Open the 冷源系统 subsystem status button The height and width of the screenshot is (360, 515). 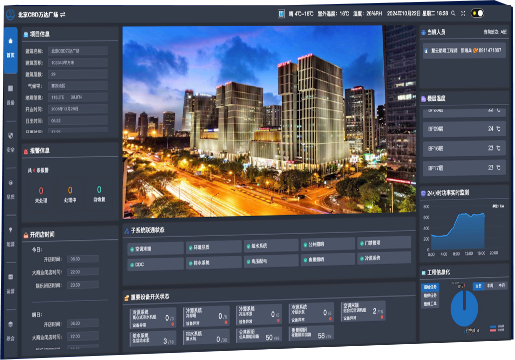[384, 258]
